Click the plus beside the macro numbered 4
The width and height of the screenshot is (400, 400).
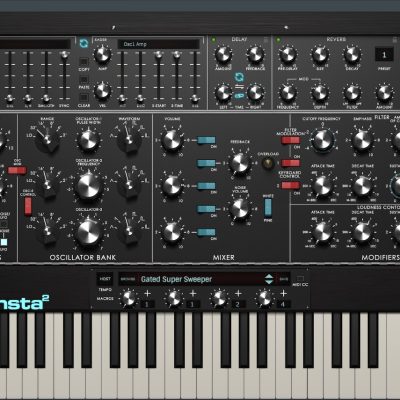pos(283,293)
